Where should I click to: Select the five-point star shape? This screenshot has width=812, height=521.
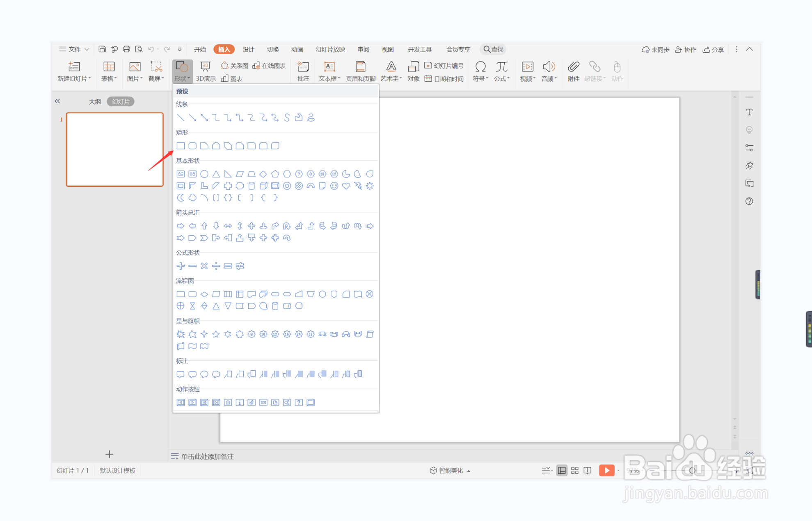point(216,334)
